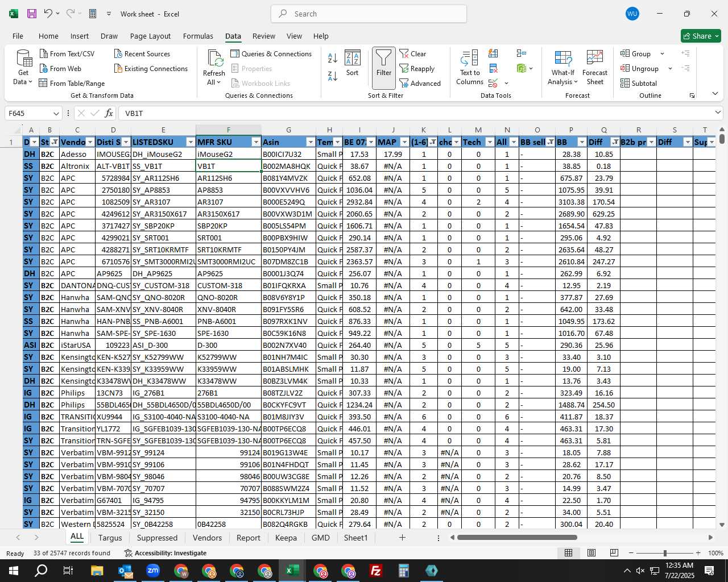Screen dimensions: 728x582
Task: Open Recent Sources
Action: pyautogui.click(x=142, y=53)
